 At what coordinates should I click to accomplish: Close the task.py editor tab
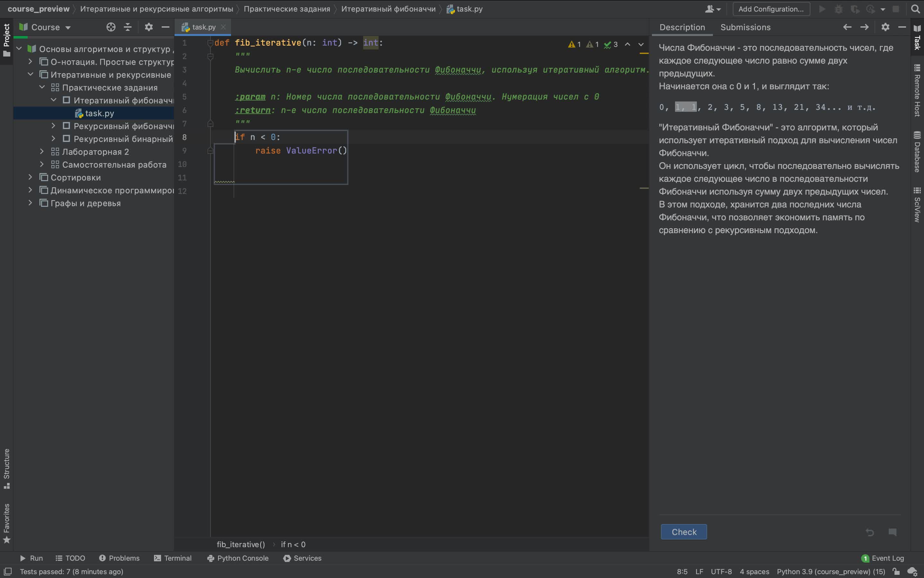[223, 27]
